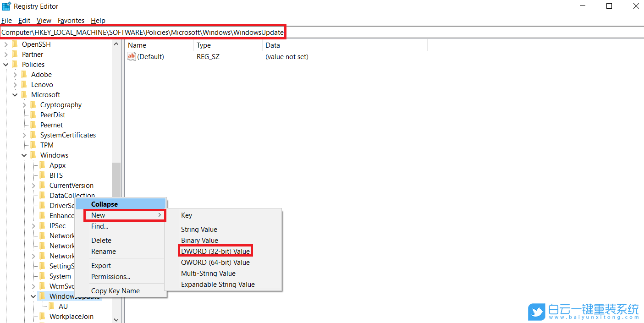Viewport: 644px width, 323px height.
Task: Click the OpenSSH folder icon
Action: (x=15, y=44)
